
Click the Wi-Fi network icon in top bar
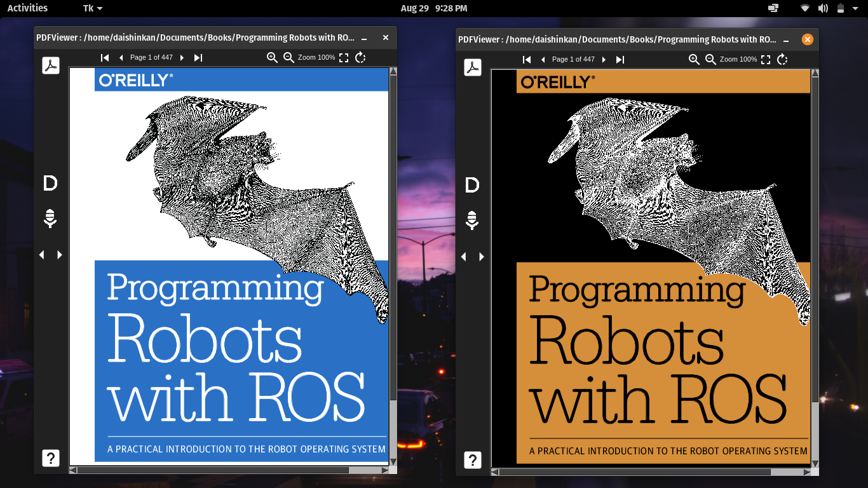click(805, 8)
